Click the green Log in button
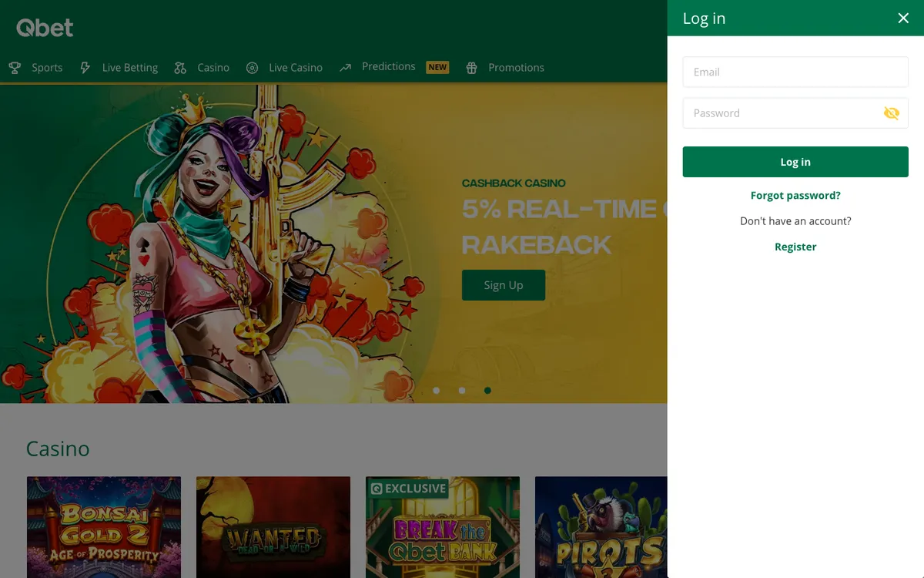 tap(795, 162)
